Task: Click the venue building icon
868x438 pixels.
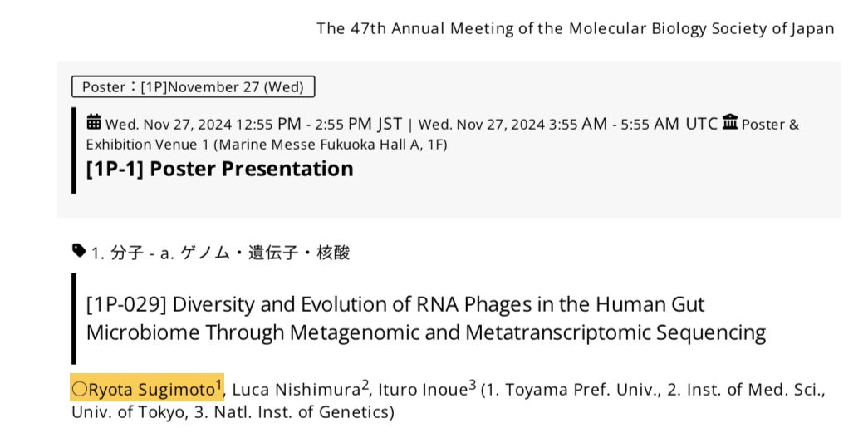Action: click(x=730, y=122)
